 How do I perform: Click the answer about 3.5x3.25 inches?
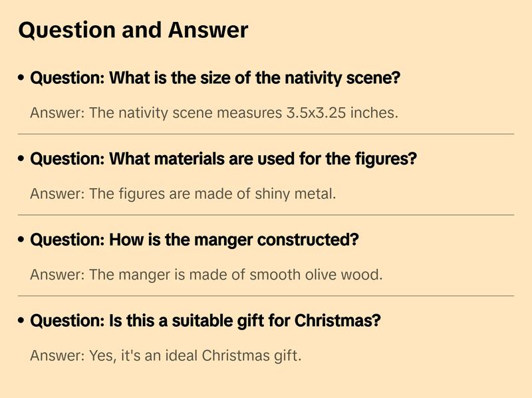[214, 112]
